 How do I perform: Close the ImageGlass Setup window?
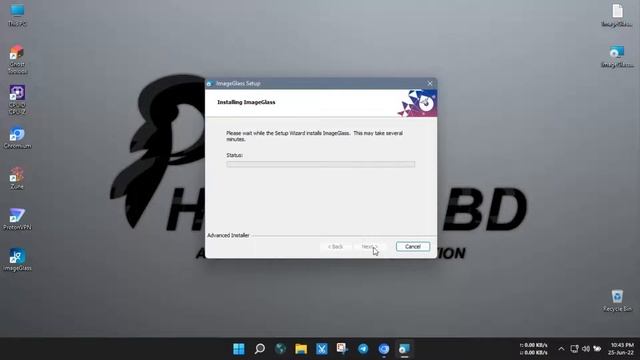[x=429, y=83]
